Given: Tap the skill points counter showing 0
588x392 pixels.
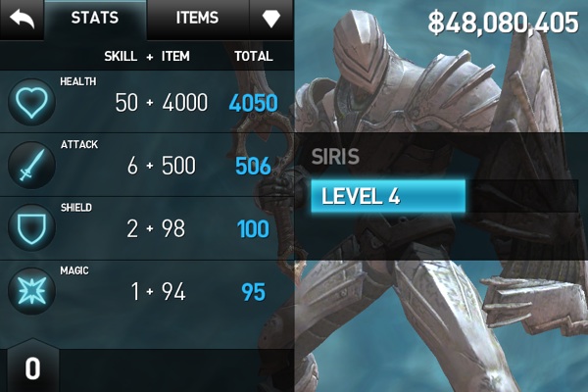Looking at the screenshot, I should [32, 367].
